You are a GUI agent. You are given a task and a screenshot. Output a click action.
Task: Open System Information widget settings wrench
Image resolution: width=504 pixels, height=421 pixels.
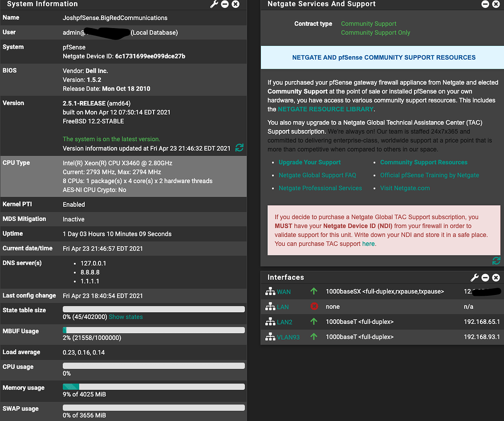click(x=214, y=4)
